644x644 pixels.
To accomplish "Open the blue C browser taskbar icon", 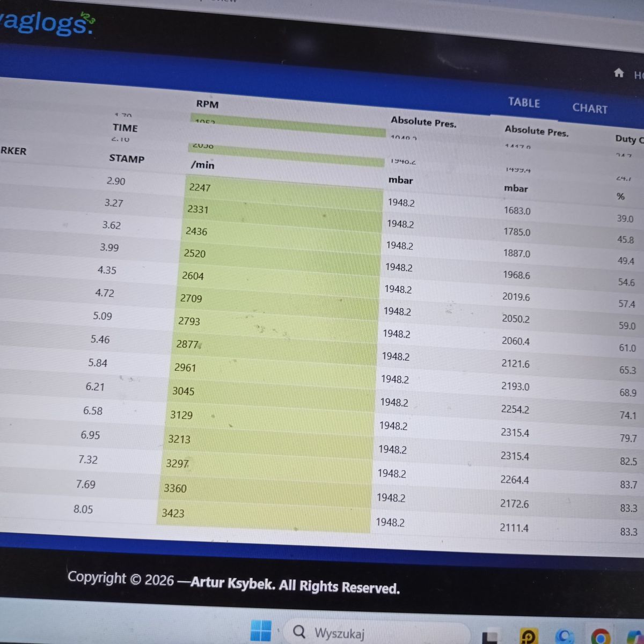I will [564, 637].
